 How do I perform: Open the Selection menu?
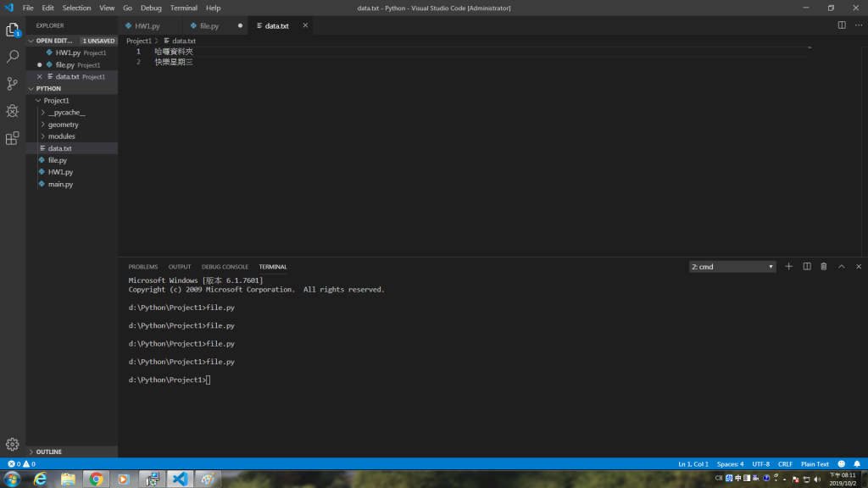click(76, 8)
